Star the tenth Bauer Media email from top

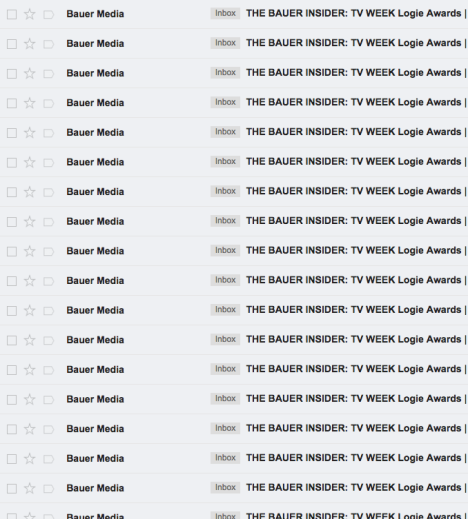30,281
